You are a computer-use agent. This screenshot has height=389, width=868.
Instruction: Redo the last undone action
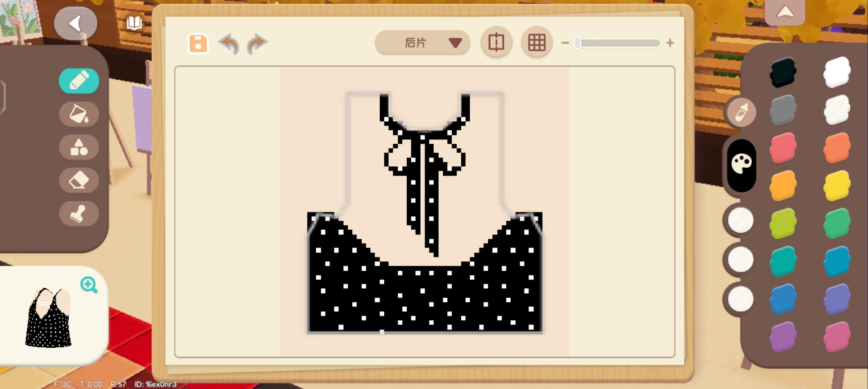tap(257, 44)
